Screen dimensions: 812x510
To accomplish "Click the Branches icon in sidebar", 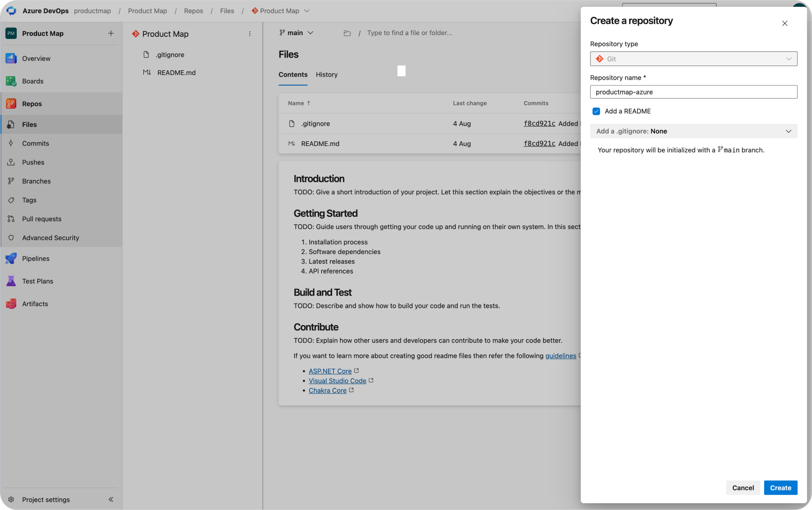I will pos(11,181).
